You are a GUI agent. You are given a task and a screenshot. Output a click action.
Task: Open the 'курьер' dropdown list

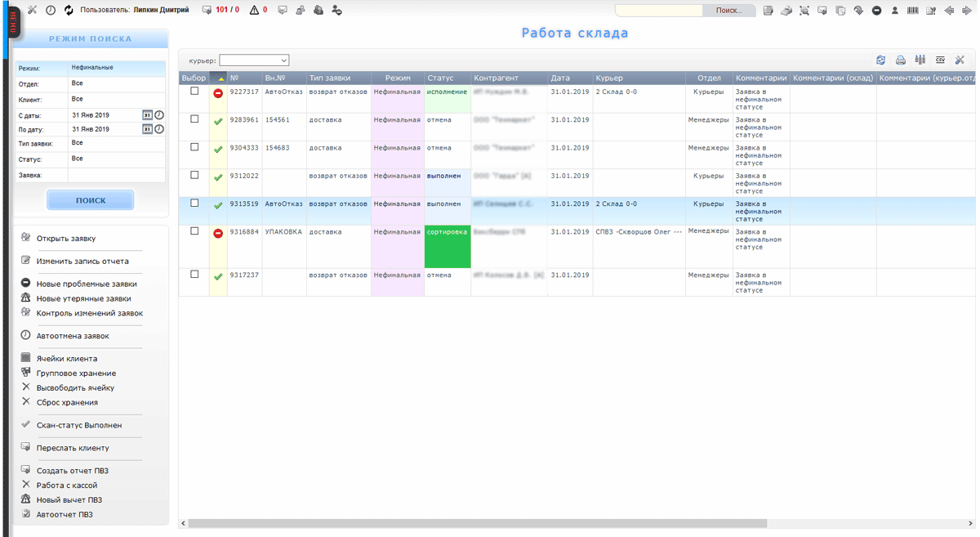(x=254, y=60)
